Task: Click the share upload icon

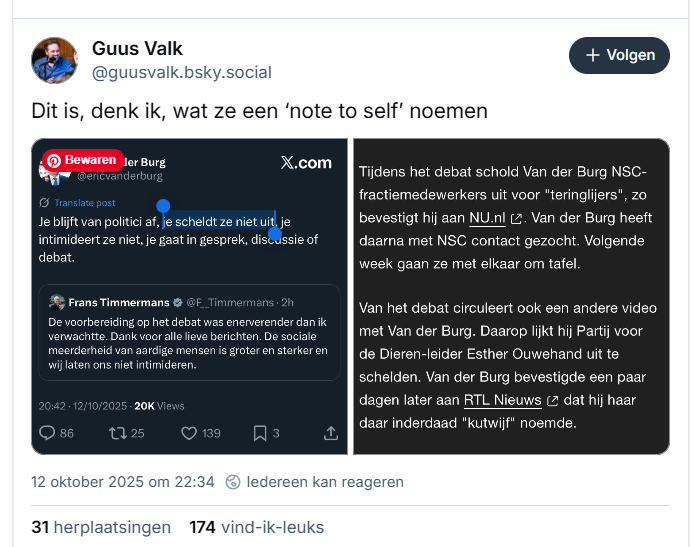Action: (331, 433)
